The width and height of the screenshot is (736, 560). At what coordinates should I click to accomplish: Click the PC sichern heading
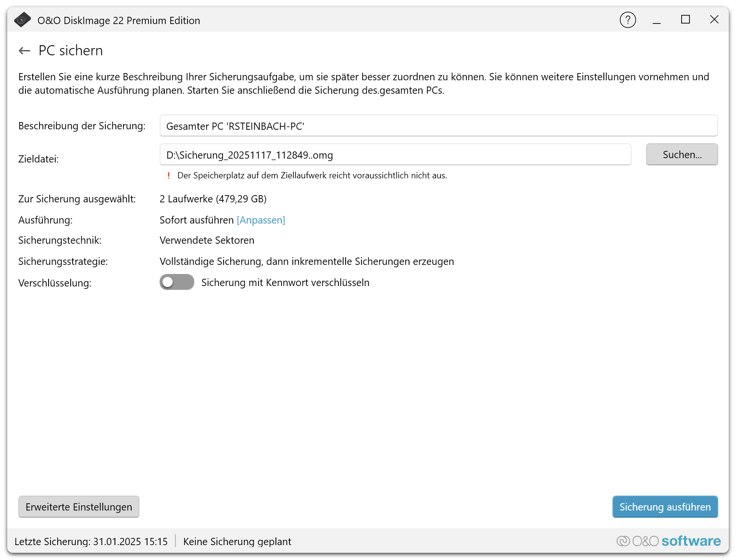tap(70, 50)
